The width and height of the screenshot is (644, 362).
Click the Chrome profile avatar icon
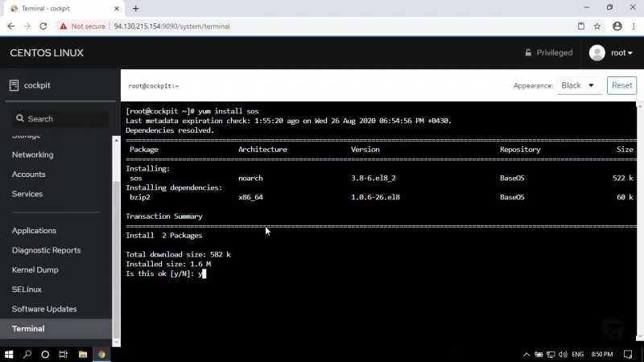pos(617,26)
